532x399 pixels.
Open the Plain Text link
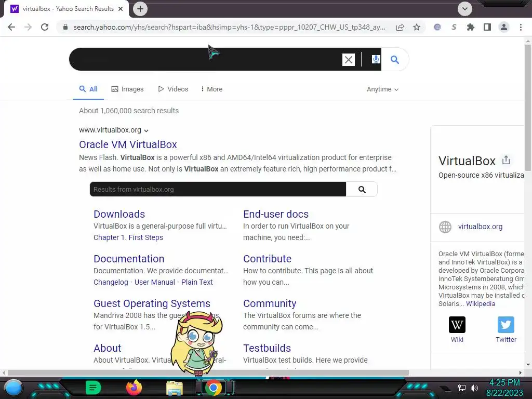197,282
